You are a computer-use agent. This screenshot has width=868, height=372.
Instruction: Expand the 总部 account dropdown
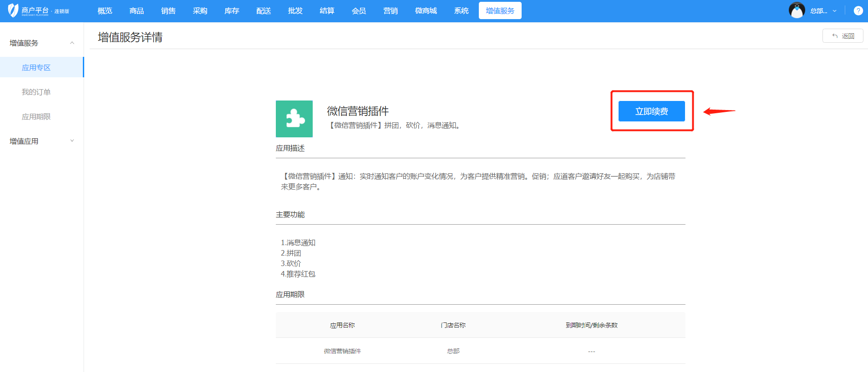point(823,11)
